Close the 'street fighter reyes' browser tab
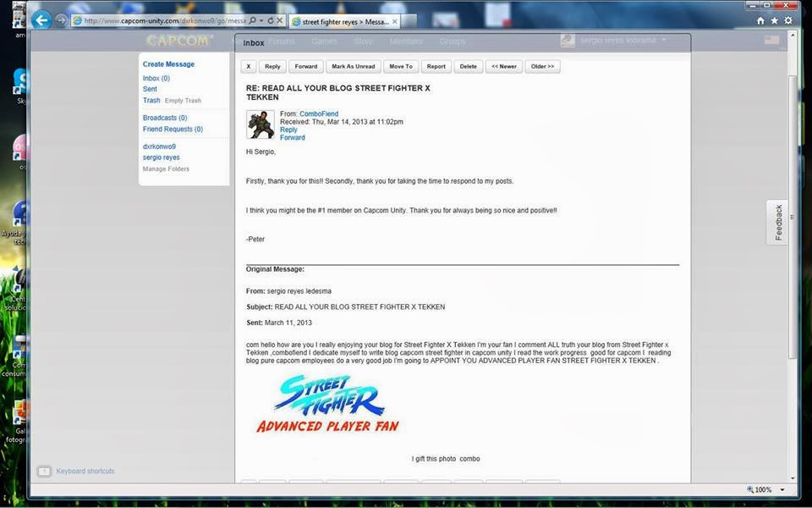 pyautogui.click(x=395, y=21)
